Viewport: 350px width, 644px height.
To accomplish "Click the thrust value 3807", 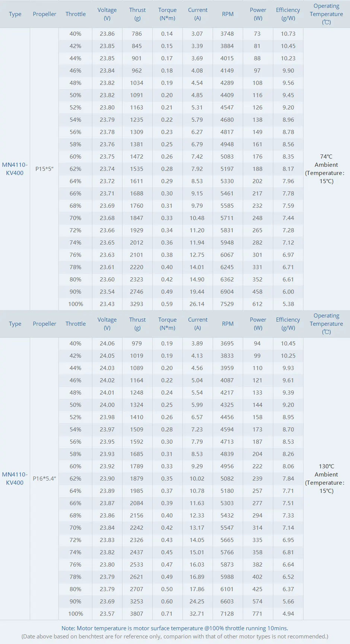I will [x=137, y=613].
